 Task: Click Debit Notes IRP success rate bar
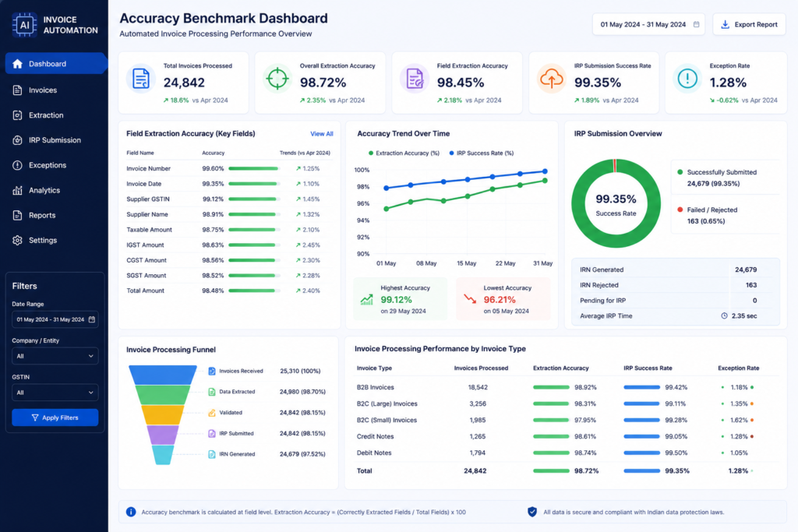pyautogui.click(x=642, y=453)
